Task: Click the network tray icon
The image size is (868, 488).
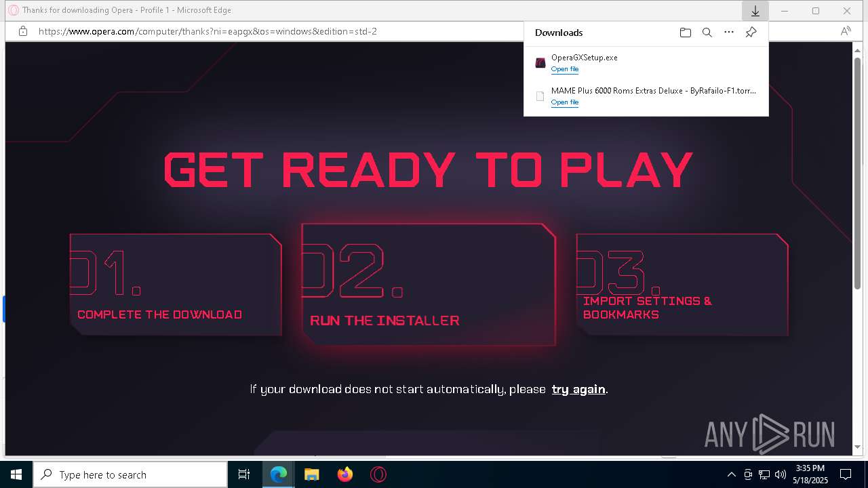Action: pos(764,474)
